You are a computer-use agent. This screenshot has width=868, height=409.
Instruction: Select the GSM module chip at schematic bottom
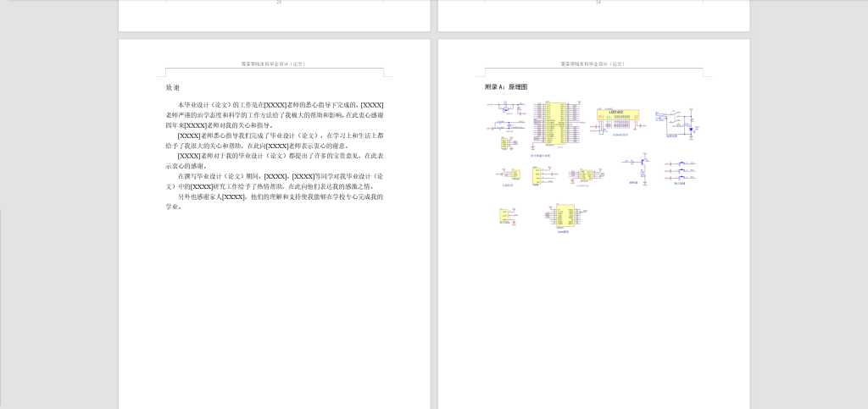565,216
